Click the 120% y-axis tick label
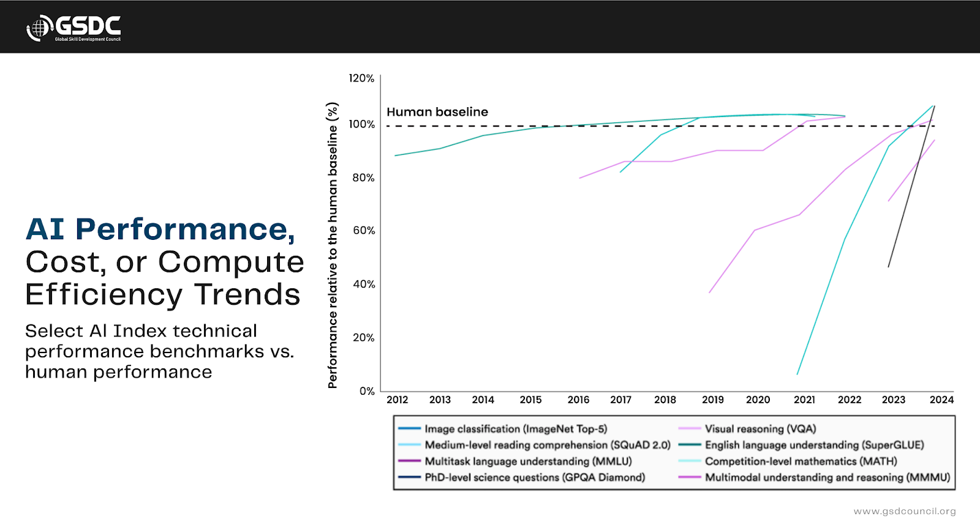Screen dimensions: 980x530 [x=361, y=78]
